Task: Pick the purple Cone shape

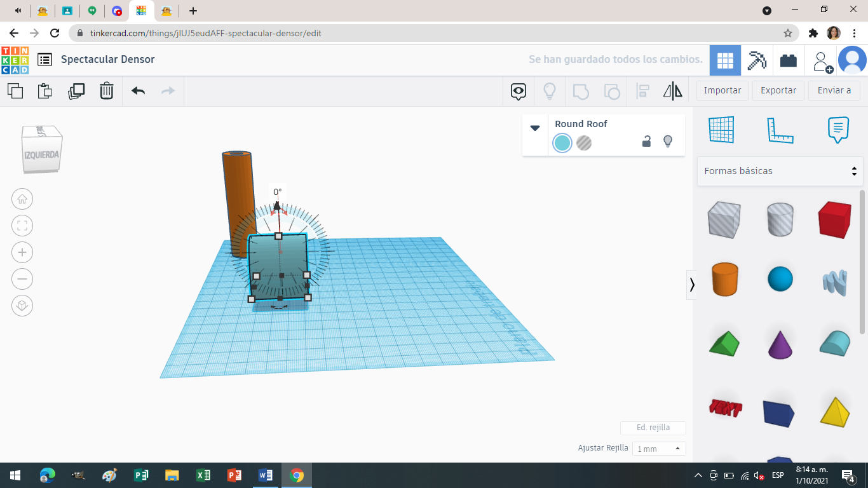Action: point(780,344)
